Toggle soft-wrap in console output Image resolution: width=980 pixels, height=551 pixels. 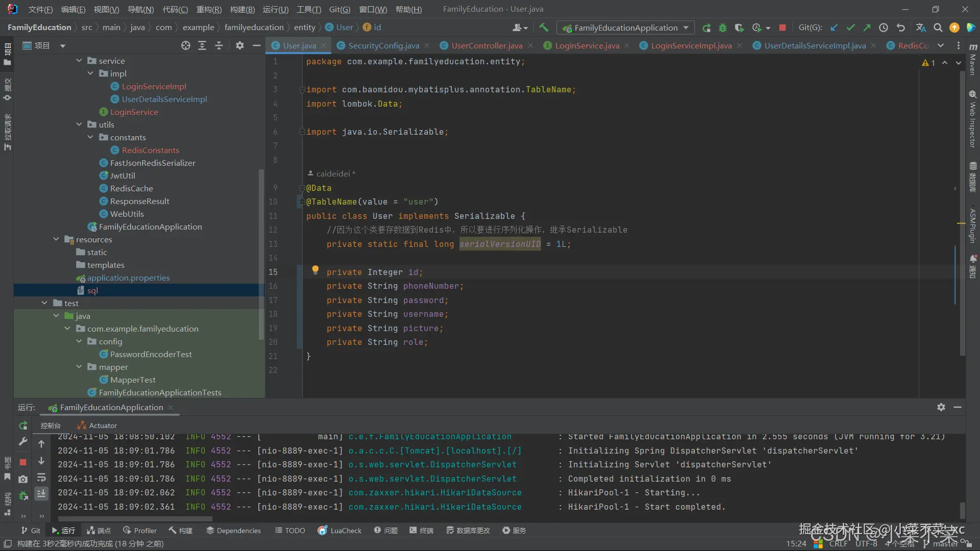point(41,478)
